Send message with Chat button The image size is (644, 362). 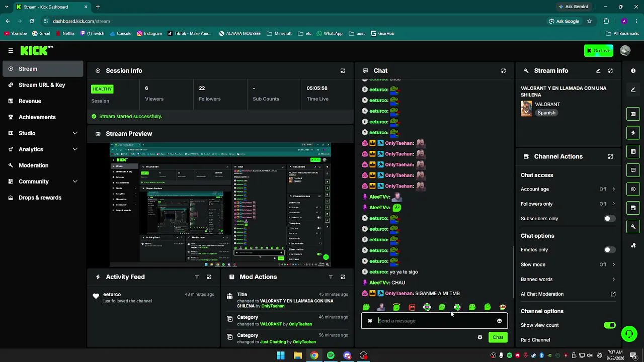(498, 337)
